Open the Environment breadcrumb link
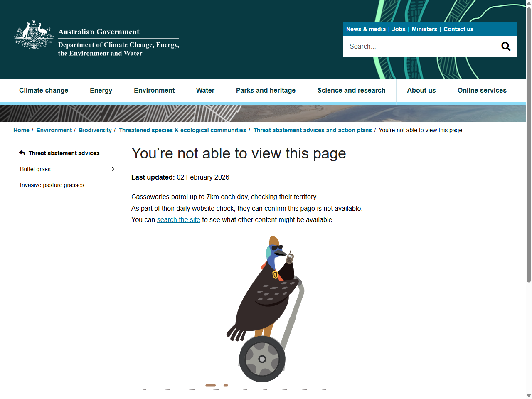This screenshot has height=399, width=532. [54, 130]
